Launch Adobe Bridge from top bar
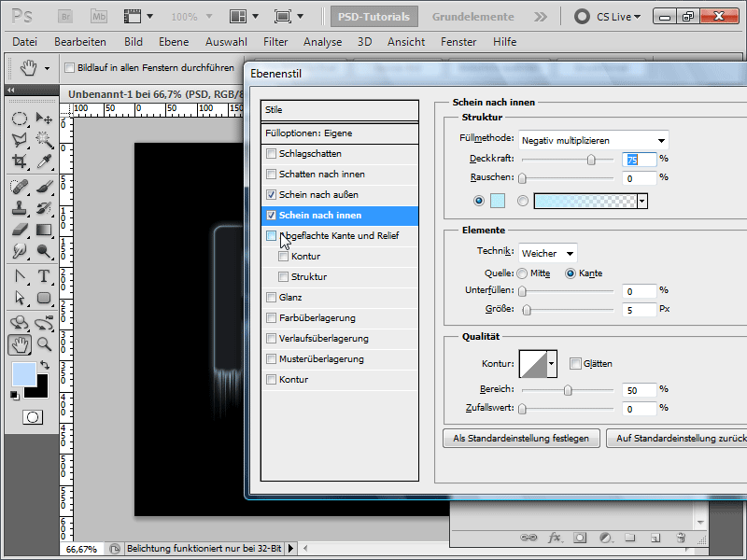This screenshot has height=560, width=747. [x=65, y=17]
